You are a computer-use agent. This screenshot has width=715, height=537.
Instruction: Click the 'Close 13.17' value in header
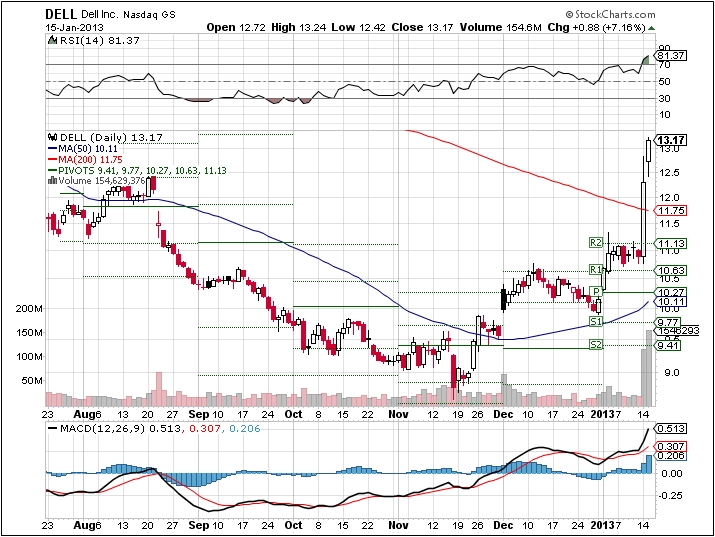(422, 27)
